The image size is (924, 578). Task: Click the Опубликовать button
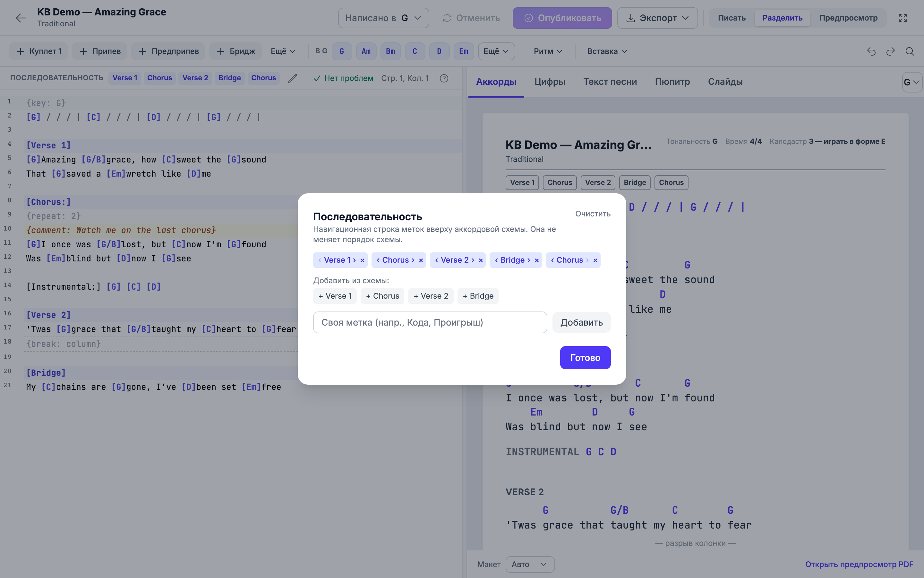coord(562,18)
